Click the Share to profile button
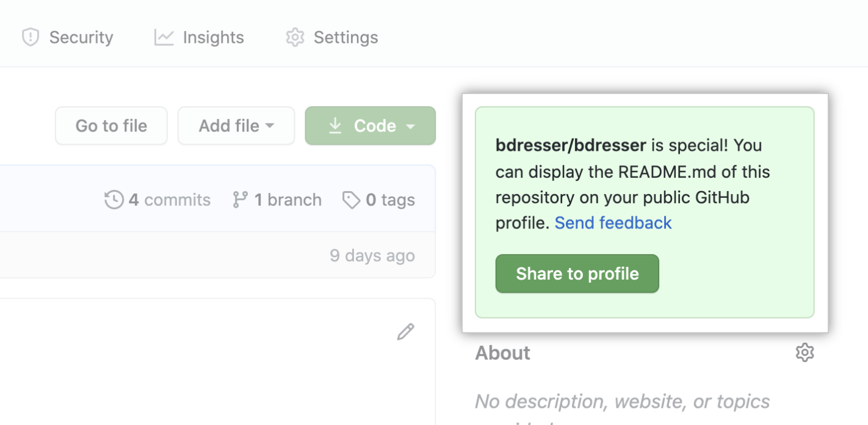 point(577,274)
